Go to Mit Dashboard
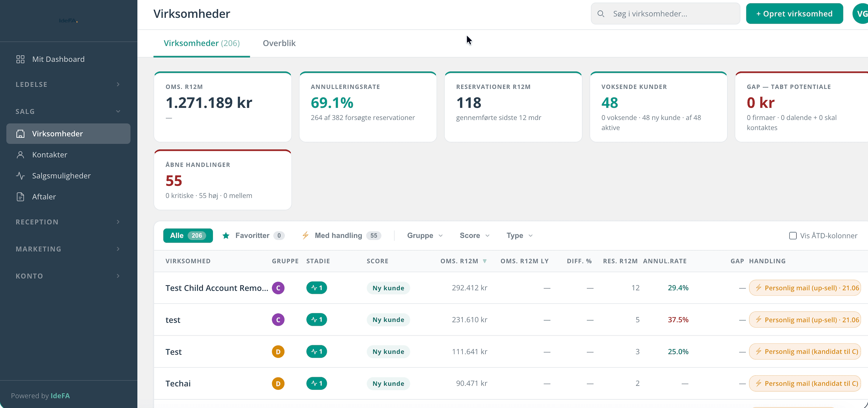 68,59
